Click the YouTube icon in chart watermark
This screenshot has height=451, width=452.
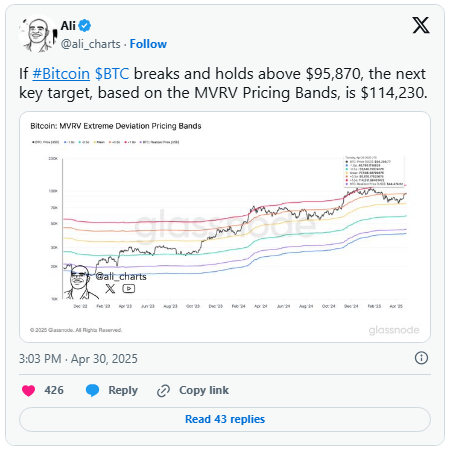click(x=129, y=288)
